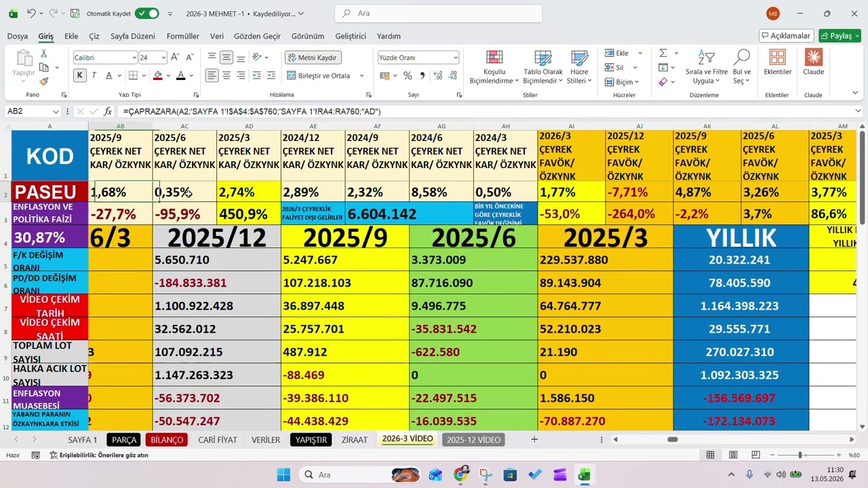Open YAPIŞTIR sheet tab
This screenshot has width=868, height=488.
pyautogui.click(x=311, y=440)
